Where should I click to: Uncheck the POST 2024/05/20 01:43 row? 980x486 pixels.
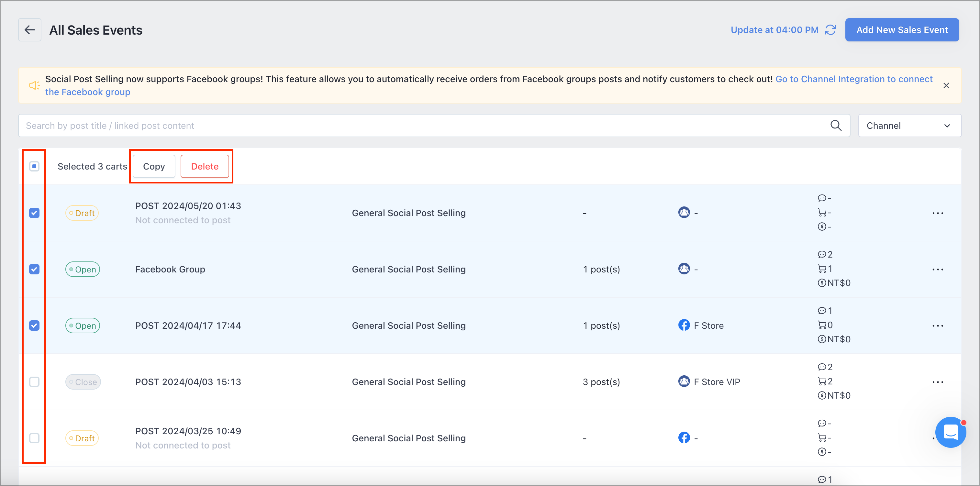[34, 213]
